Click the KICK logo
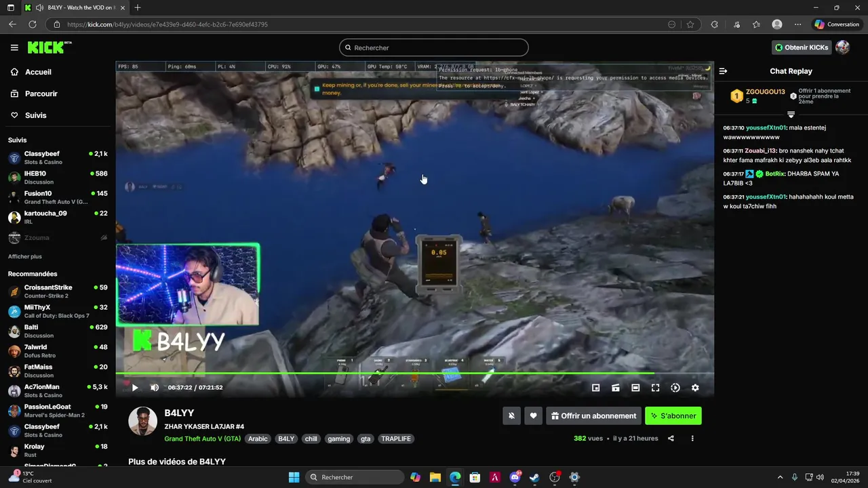The image size is (868, 488). [x=49, y=47]
